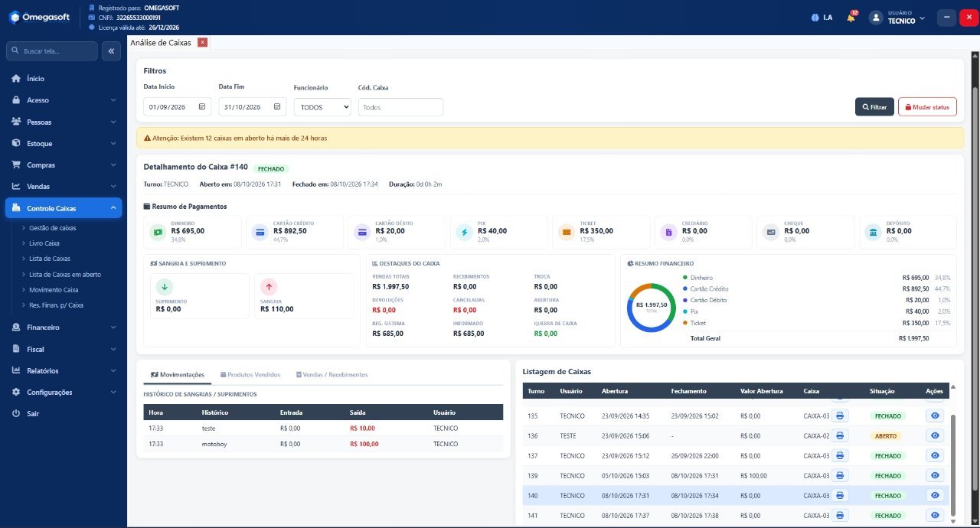980x528 pixels.
Task: Open the Funcionário TODOS dropdown
Action: (x=322, y=107)
